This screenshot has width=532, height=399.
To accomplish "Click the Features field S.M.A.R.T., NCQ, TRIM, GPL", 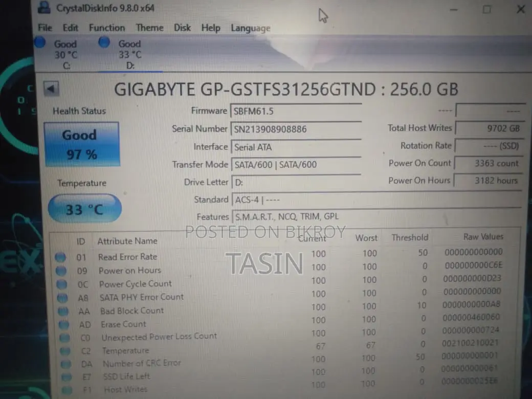I will tap(376, 216).
